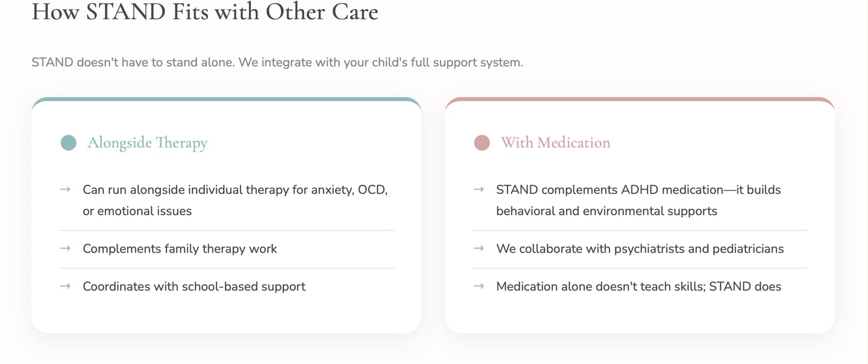Screen dimensions: 868x364
Task: Click the How STAND Fits with Other Care title
Action: [205, 12]
